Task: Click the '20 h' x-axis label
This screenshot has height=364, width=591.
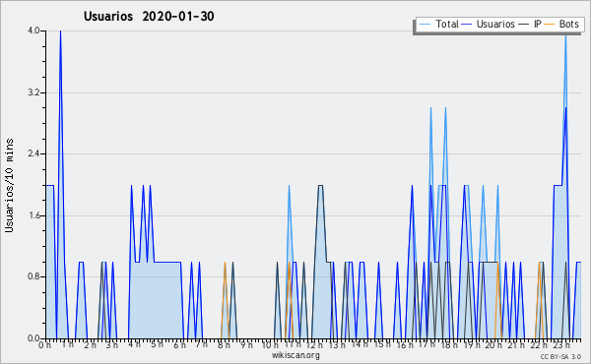Action: (x=493, y=344)
